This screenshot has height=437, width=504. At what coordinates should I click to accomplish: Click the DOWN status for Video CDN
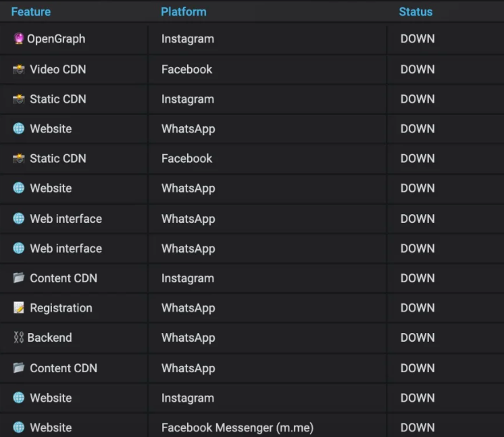[418, 70]
